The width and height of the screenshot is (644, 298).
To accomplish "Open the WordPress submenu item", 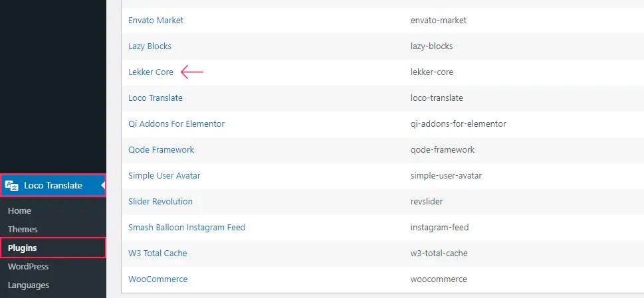I will coord(28,266).
